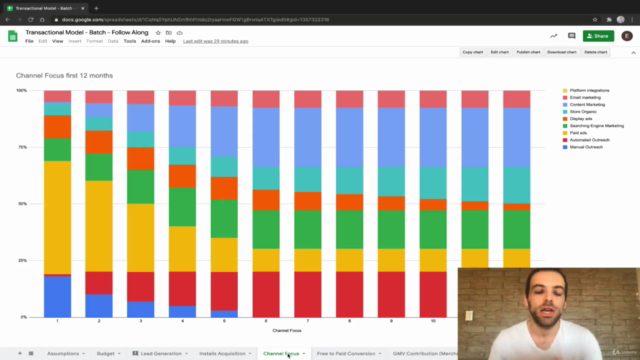Switch to Installs Acquisition sheet tab
Image resolution: width=640 pixels, height=360 pixels.
[222, 353]
